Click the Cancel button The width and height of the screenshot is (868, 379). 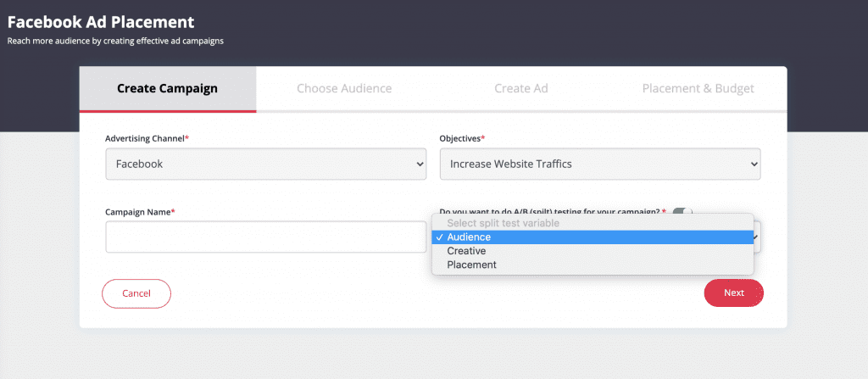point(136,293)
